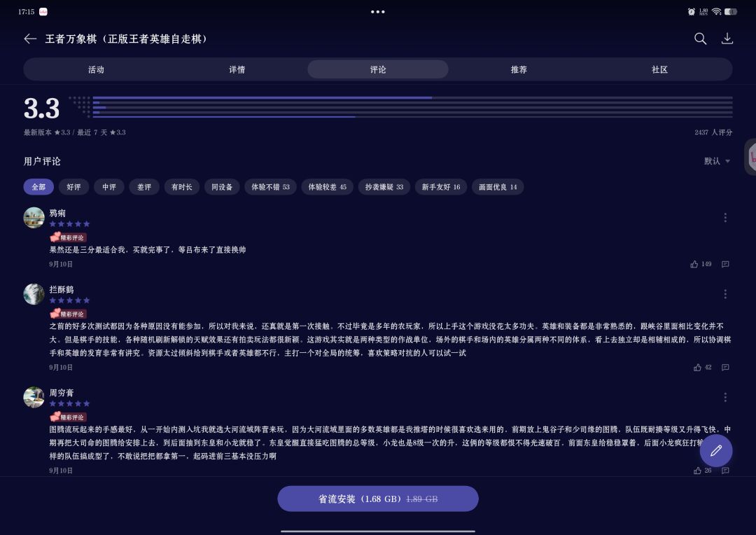The image size is (756, 535).
Task: Tap the 最新版本 ★3.3 / 最近 7 天 text
Action: [75, 132]
